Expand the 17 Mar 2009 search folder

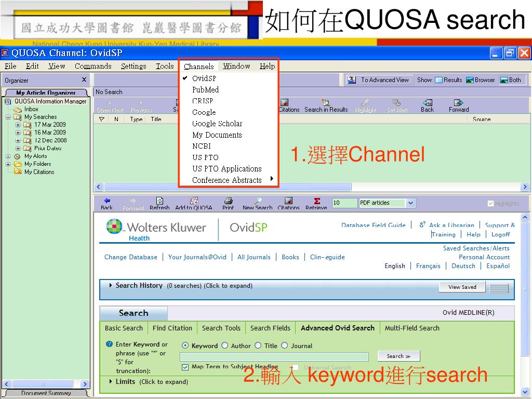click(x=18, y=125)
